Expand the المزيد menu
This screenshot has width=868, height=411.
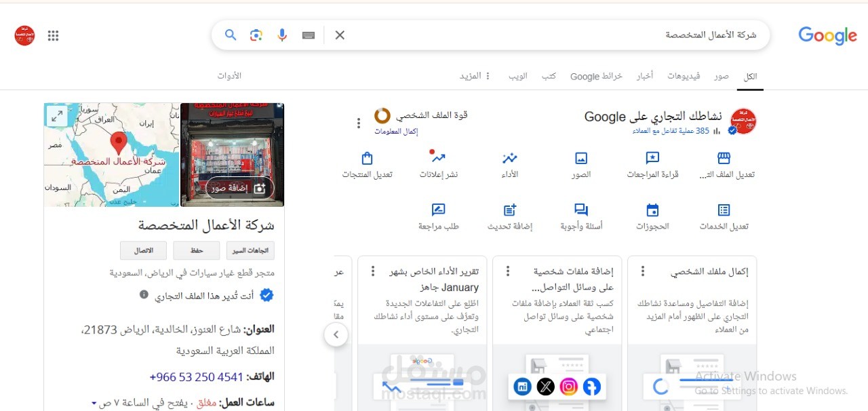(475, 76)
